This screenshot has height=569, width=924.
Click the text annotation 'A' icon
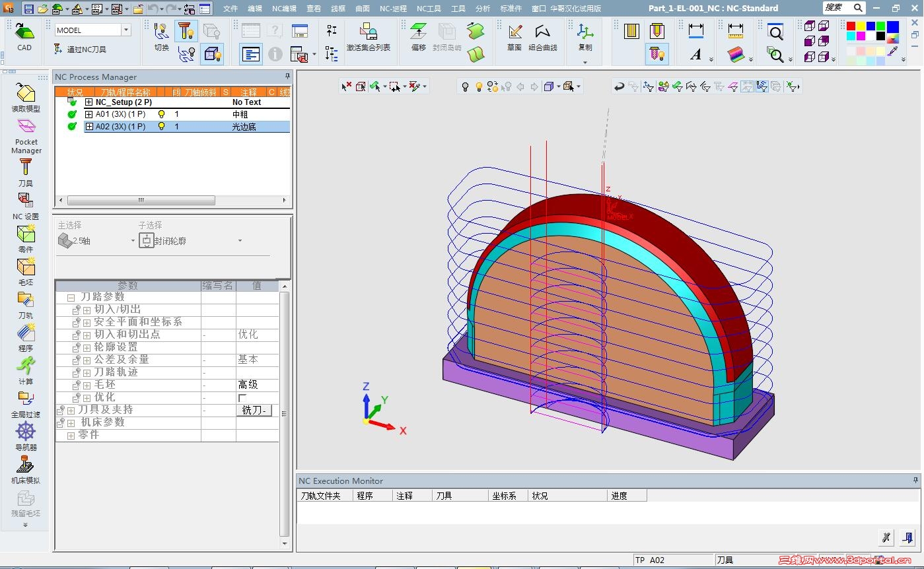pyautogui.click(x=695, y=55)
